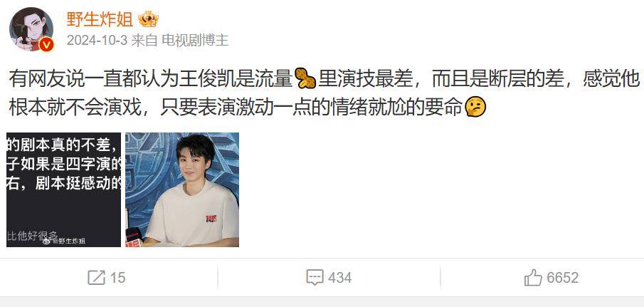Open the dark text screenshot thumbnail
This screenshot has width=644, height=307.
(63, 189)
